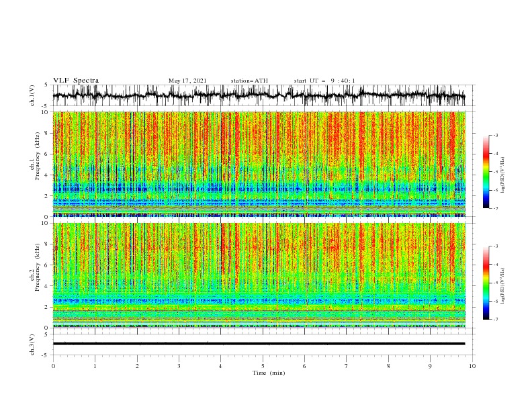
Task: Click time-axis tick label "7" under the ch.3 plot
Action: click(347, 366)
